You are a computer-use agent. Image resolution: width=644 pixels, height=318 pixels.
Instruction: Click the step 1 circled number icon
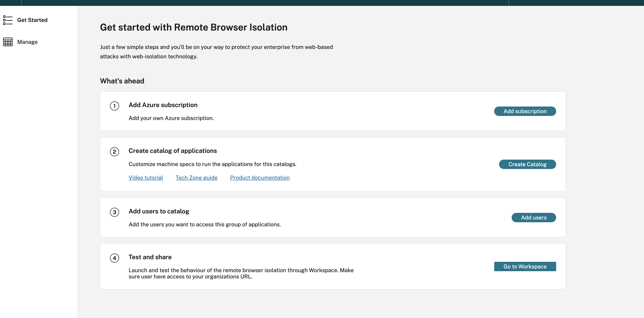pos(115,106)
